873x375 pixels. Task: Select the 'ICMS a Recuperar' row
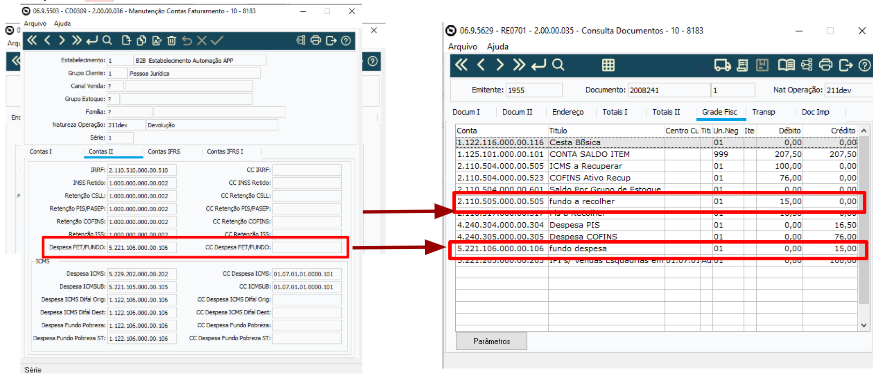pyautogui.click(x=656, y=166)
